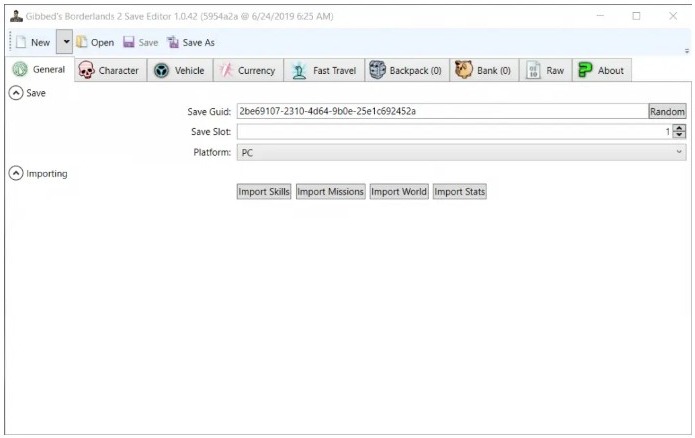
Task: Collapse the Save section
Action: pyautogui.click(x=16, y=93)
